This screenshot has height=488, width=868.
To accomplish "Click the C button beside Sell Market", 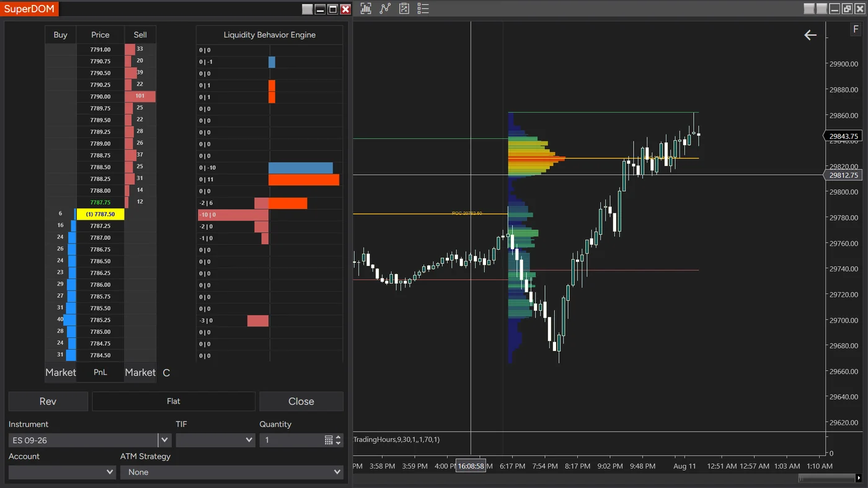I will 166,373.
